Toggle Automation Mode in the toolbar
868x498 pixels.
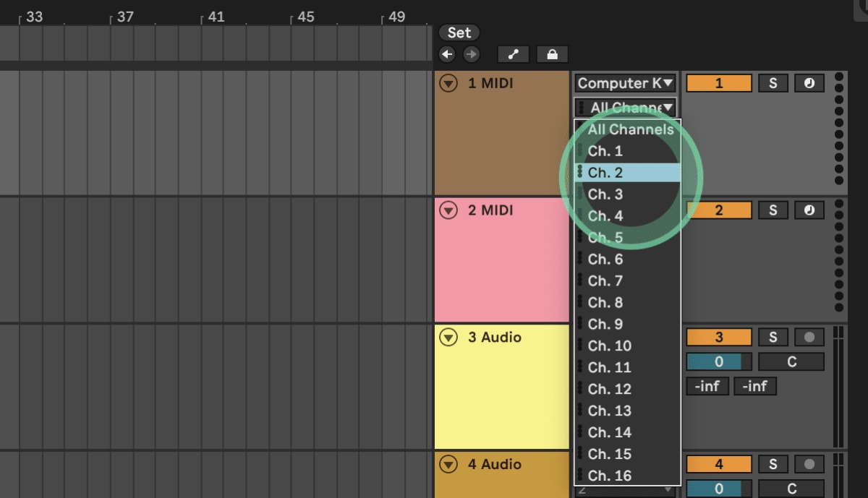tap(514, 54)
